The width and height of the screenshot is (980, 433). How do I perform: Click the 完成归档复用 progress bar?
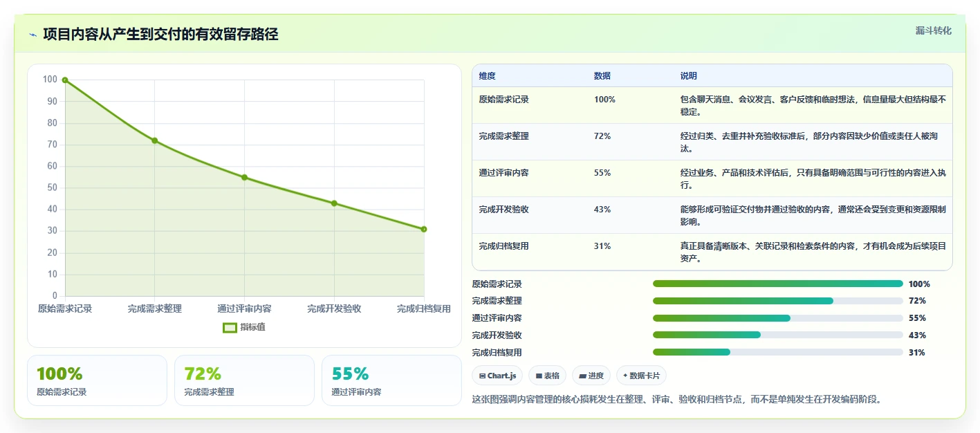778,352
